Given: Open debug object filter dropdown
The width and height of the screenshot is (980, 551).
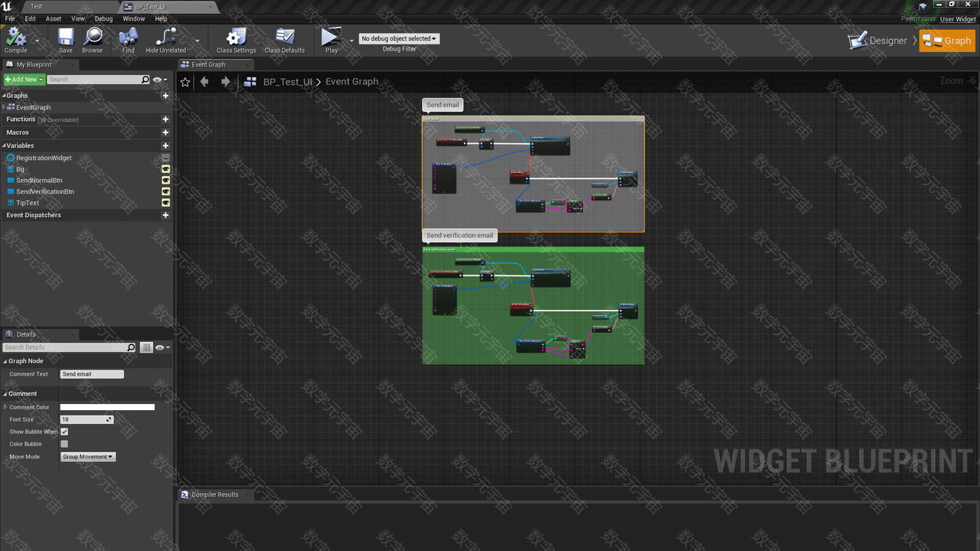Looking at the screenshot, I should pos(399,38).
